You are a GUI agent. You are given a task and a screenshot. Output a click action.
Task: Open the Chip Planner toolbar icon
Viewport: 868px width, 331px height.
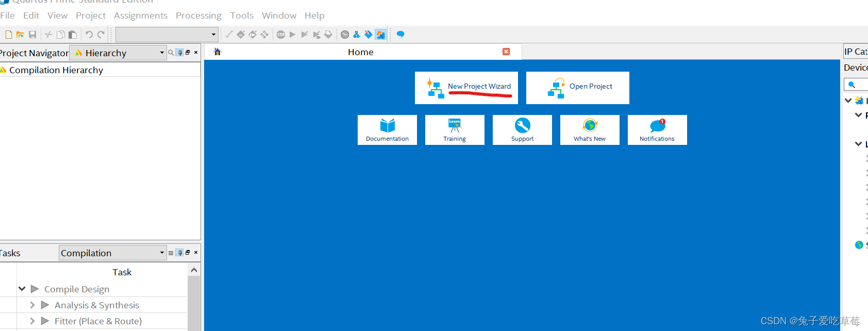pos(264,35)
